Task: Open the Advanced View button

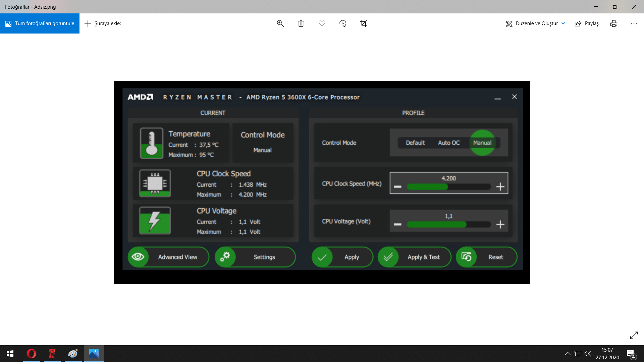Action: pos(168,257)
